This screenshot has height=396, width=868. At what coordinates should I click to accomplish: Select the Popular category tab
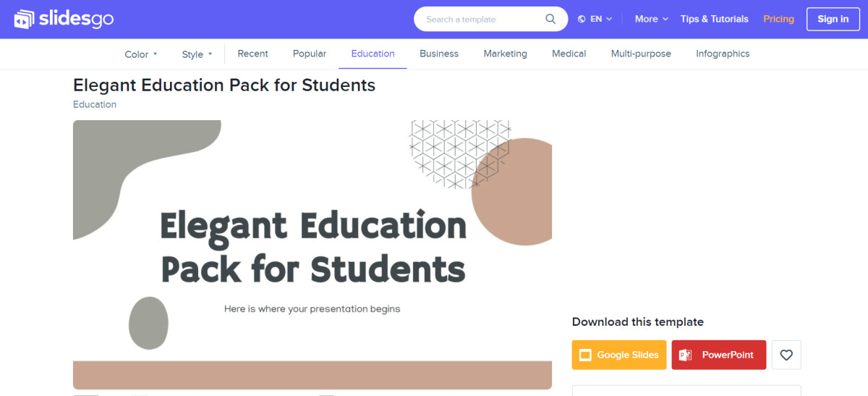click(310, 54)
